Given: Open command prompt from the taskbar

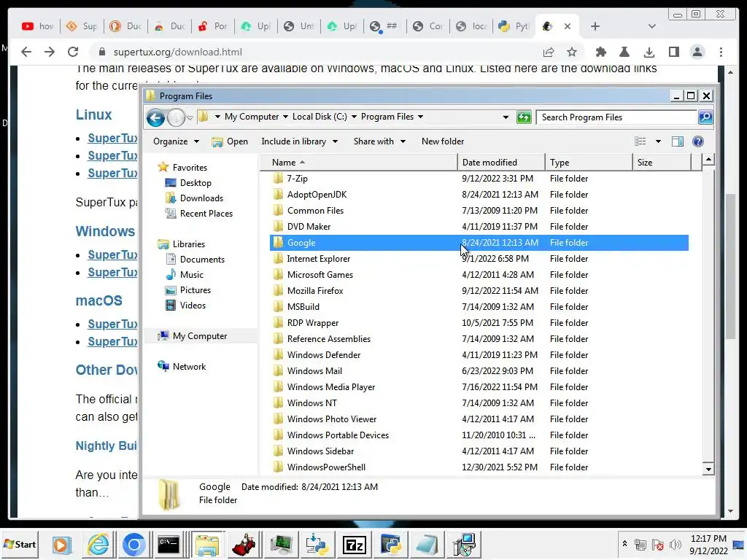Looking at the screenshot, I should 169,544.
